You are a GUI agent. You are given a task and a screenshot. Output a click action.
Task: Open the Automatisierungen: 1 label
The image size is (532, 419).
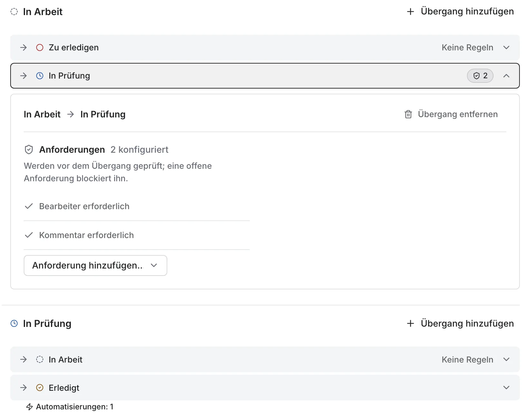tap(75, 407)
